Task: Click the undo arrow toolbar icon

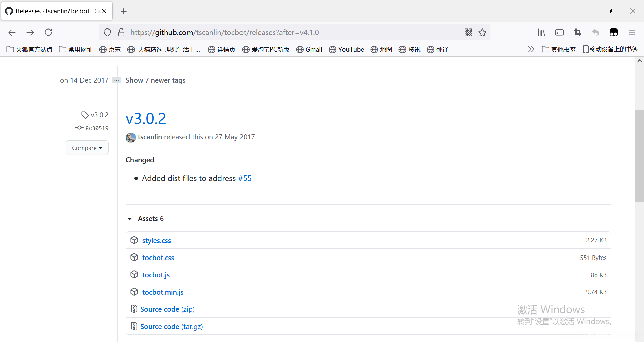Action: [x=596, y=32]
